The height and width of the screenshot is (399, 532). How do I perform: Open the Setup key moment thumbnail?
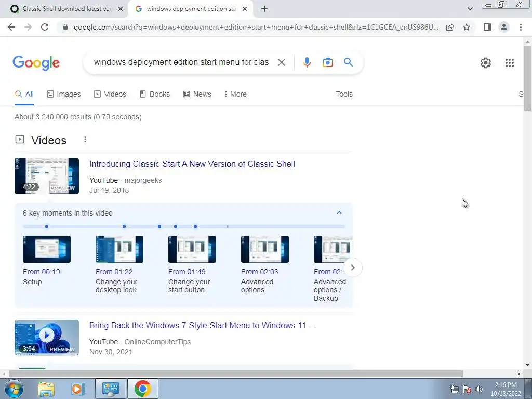(x=47, y=249)
